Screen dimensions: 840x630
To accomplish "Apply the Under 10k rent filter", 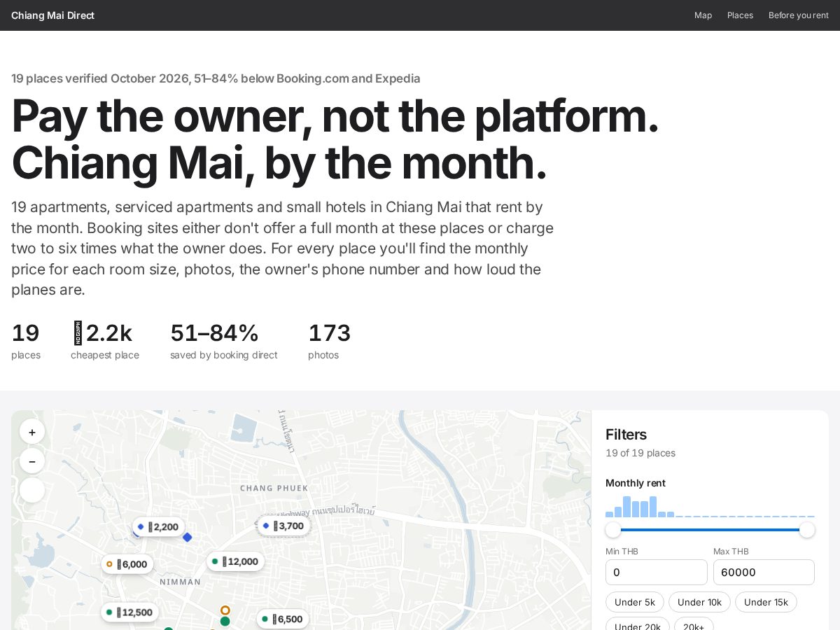I will (699, 602).
